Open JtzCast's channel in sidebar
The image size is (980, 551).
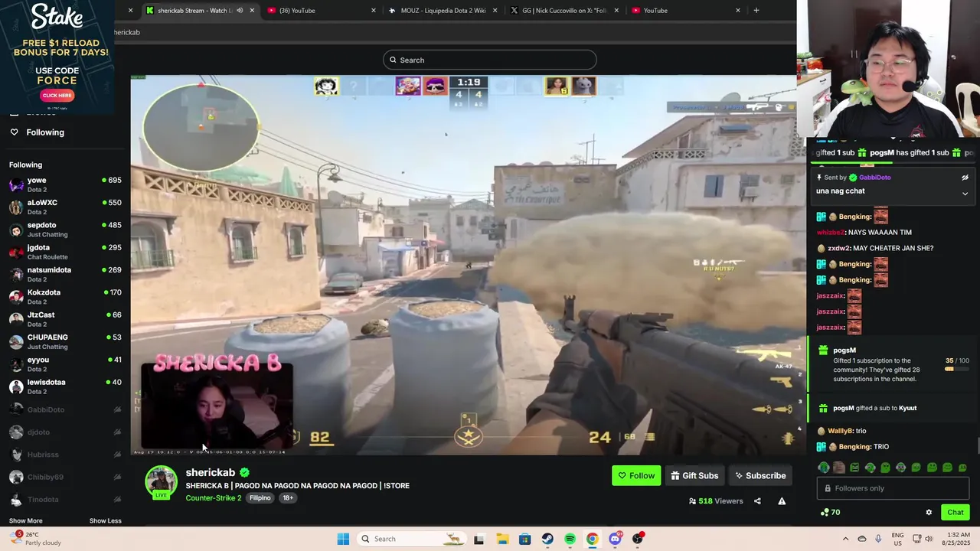65,319
